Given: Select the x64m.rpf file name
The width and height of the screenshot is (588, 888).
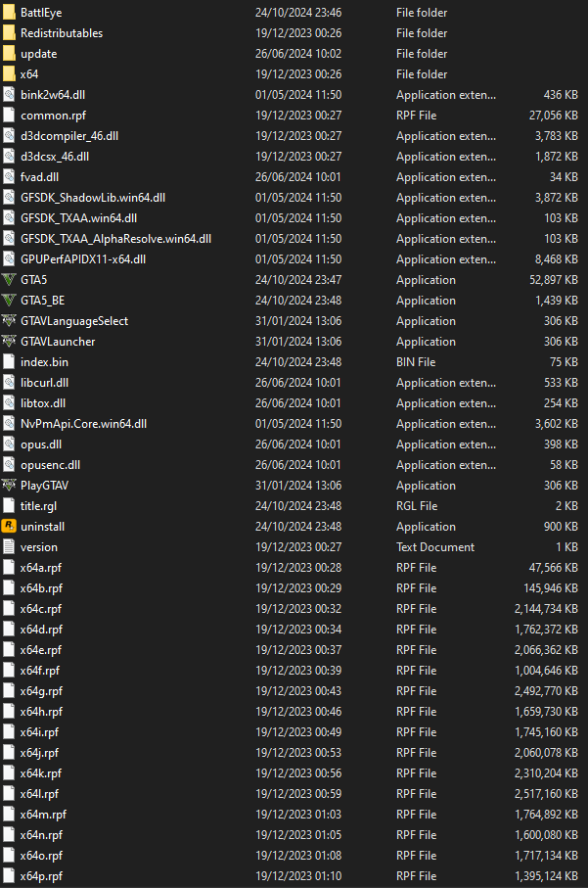Looking at the screenshot, I should 43,815.
